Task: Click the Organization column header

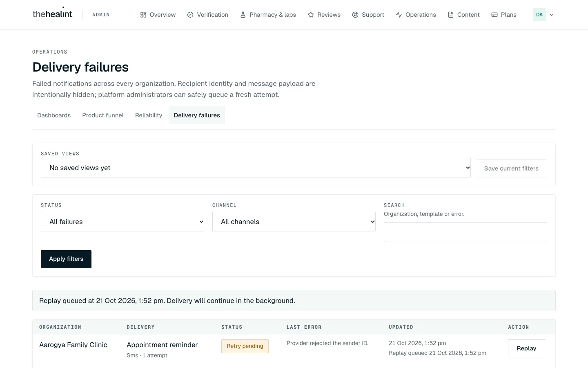Action: 60,327
